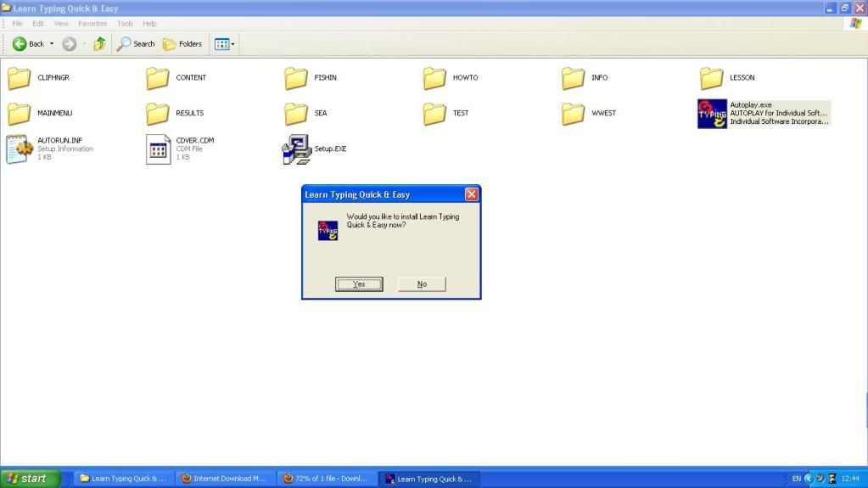Select the CDVER.CDM file name text
This screenshot has height=488, width=868.
coord(195,141)
